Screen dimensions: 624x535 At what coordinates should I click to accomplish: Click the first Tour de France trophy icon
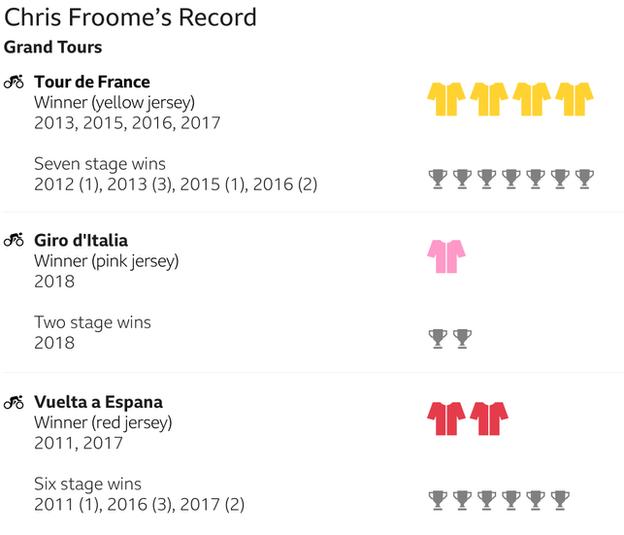(x=438, y=179)
